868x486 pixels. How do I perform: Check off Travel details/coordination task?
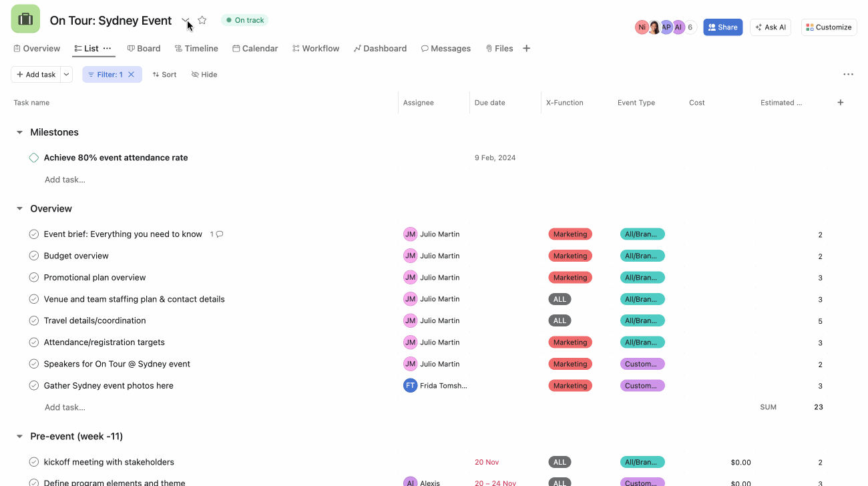click(34, 320)
